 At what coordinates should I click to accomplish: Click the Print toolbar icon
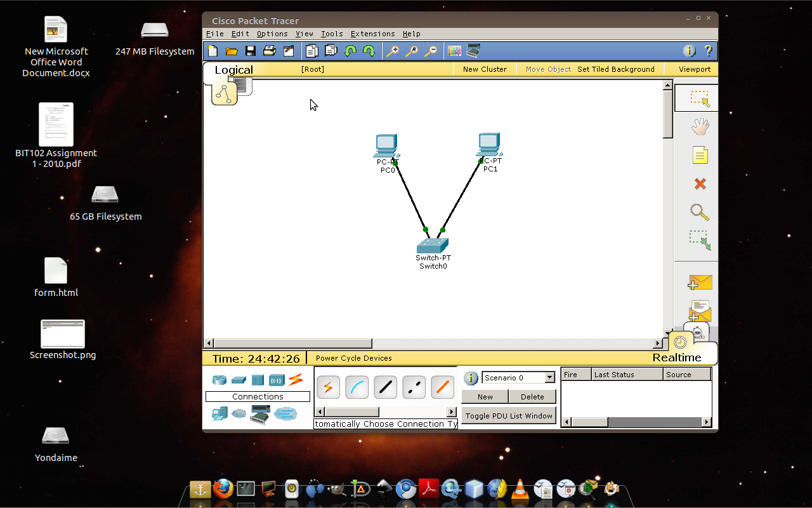[270, 51]
